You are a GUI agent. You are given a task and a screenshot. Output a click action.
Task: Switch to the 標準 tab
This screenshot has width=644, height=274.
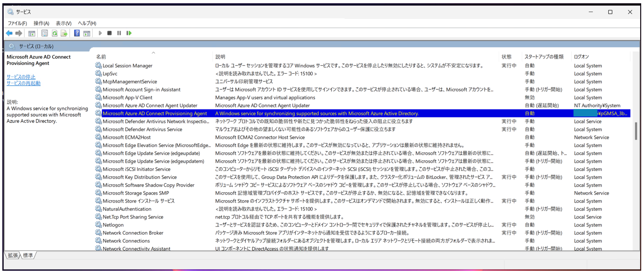pyautogui.click(x=28, y=255)
